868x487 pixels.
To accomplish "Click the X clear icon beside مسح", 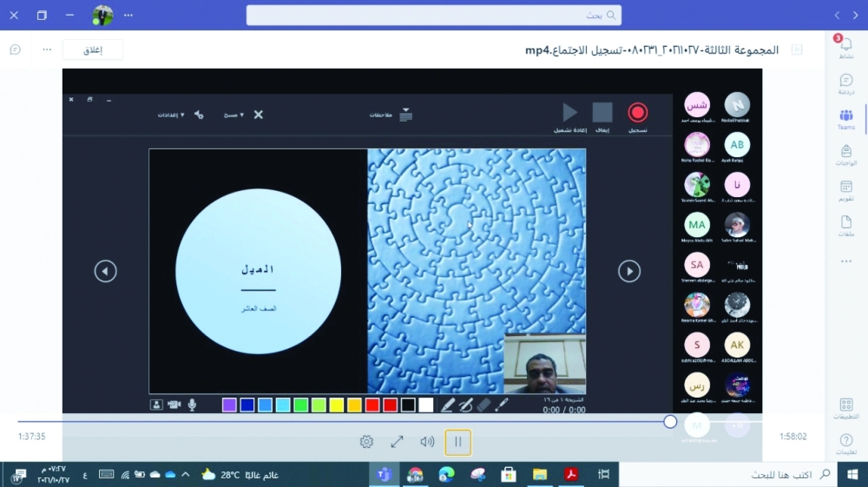I will pyautogui.click(x=259, y=115).
